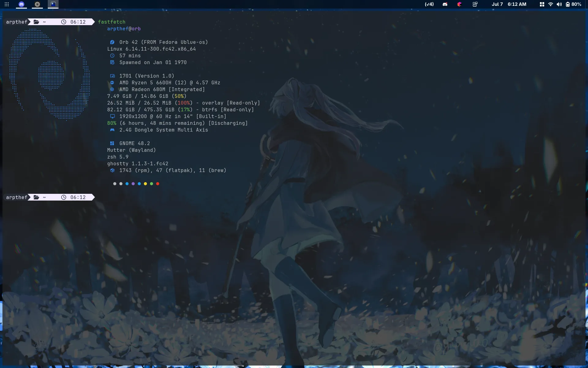Image resolution: width=588 pixels, height=368 pixels.
Task: Click the fastfetch command text in the terminal
Action: point(111,22)
